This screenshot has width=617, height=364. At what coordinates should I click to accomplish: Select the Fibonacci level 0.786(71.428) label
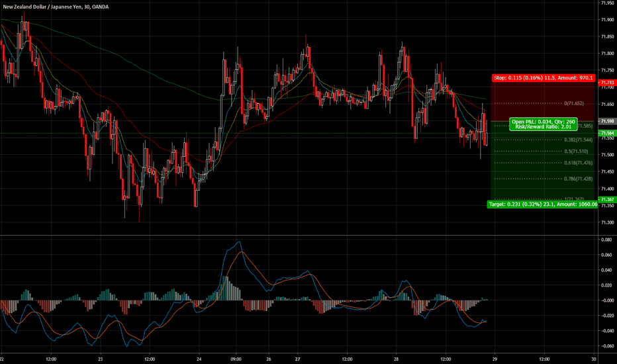[578, 179]
